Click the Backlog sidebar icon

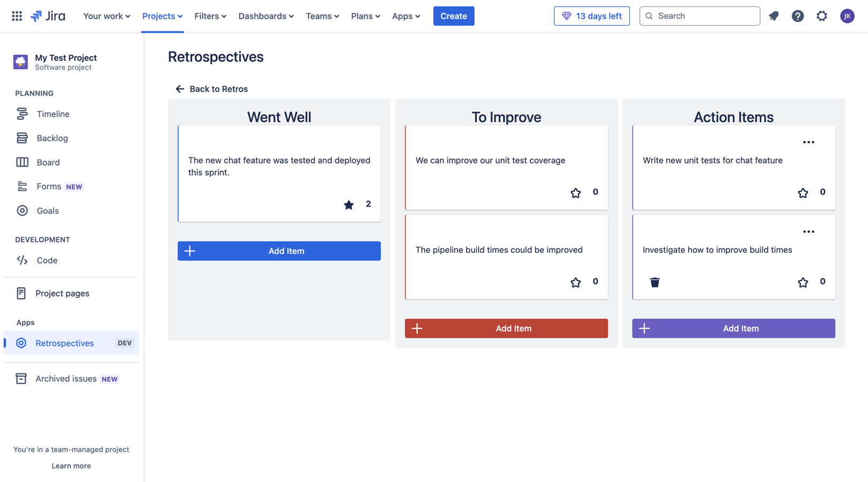pyautogui.click(x=22, y=138)
